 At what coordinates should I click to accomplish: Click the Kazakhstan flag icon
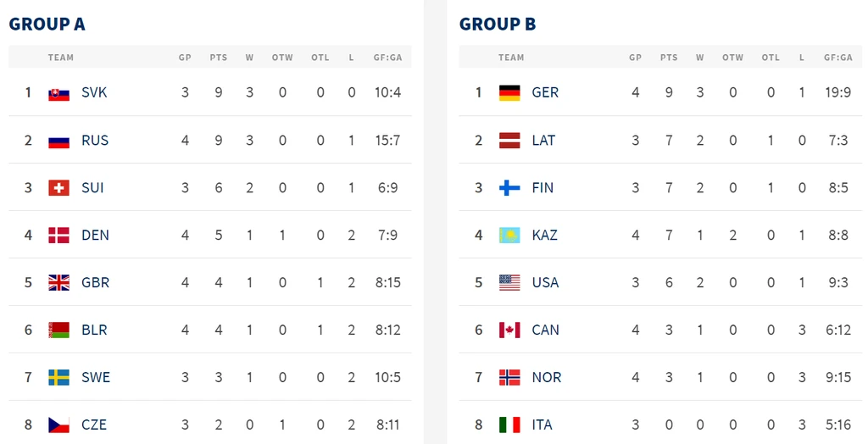509,236
